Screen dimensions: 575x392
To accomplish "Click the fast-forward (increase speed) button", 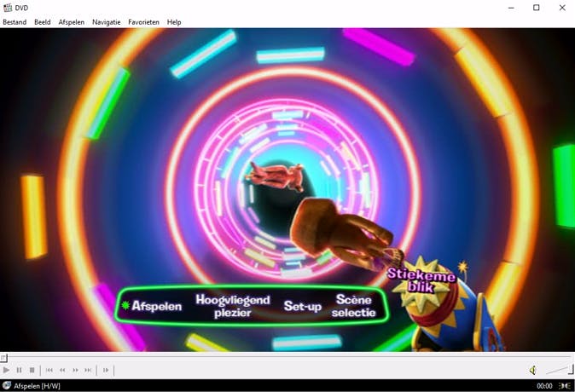I will 75,371.
